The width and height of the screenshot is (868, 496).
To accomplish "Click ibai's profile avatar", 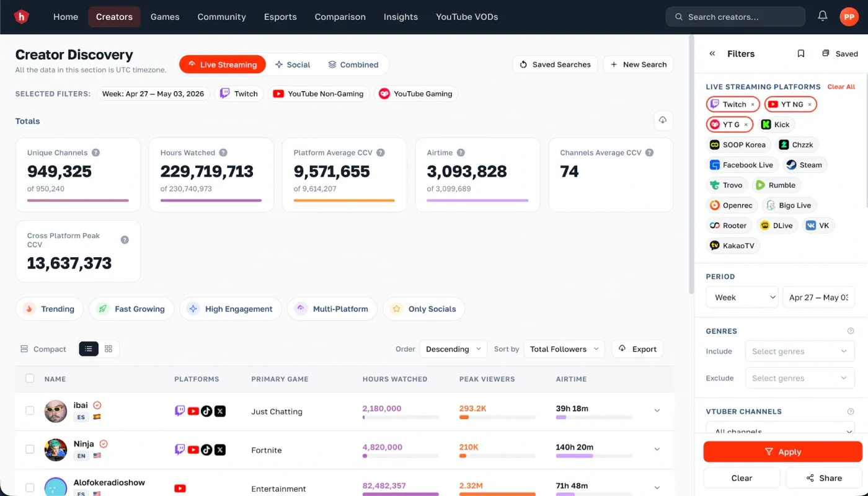I will pyautogui.click(x=56, y=411).
